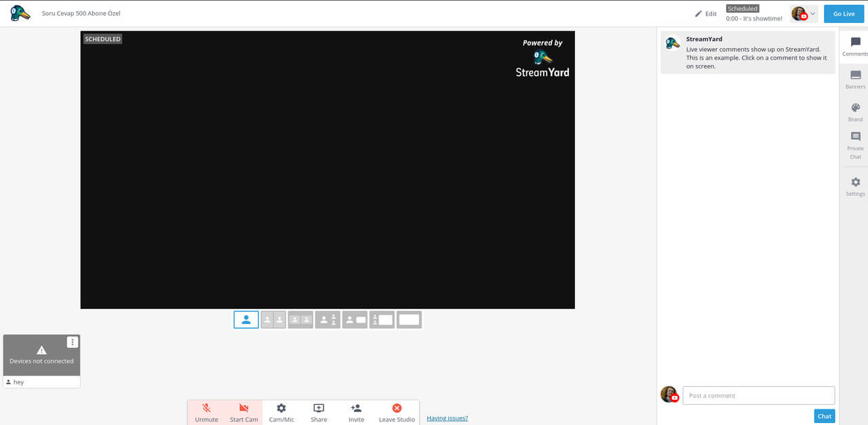Start the broadcast with Go Live

844,14
